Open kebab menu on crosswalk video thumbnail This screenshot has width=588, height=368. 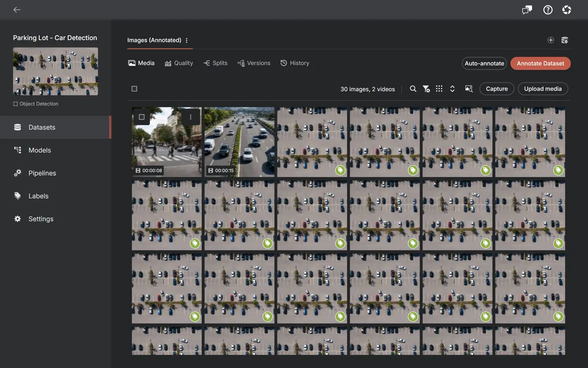click(x=191, y=117)
